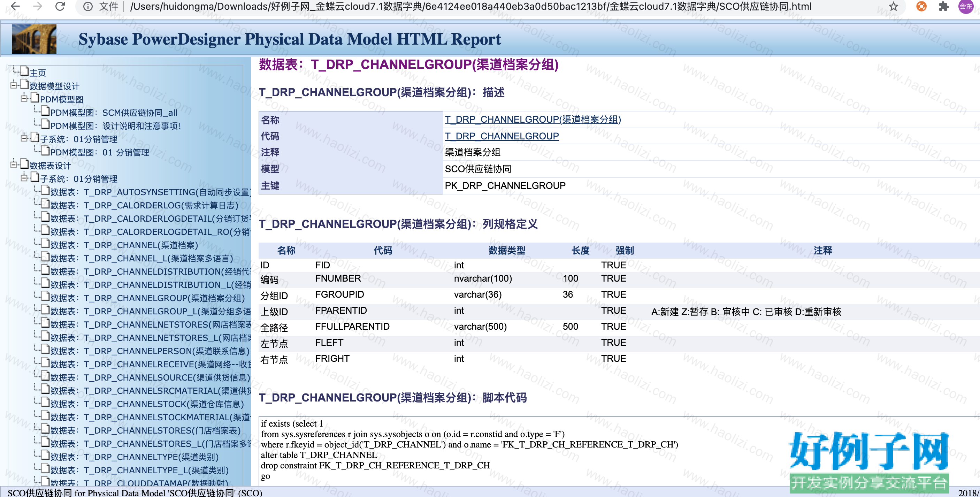Select table T_DRP_CALORDERLOGDETAIL(分销订货 in tree
The image size is (980, 497).
click(x=151, y=219)
